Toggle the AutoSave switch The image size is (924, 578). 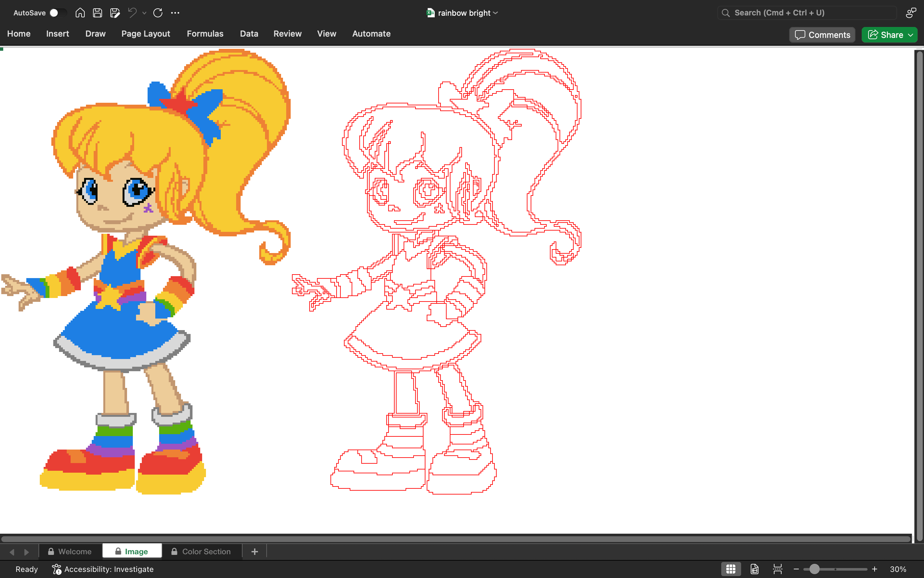click(58, 13)
